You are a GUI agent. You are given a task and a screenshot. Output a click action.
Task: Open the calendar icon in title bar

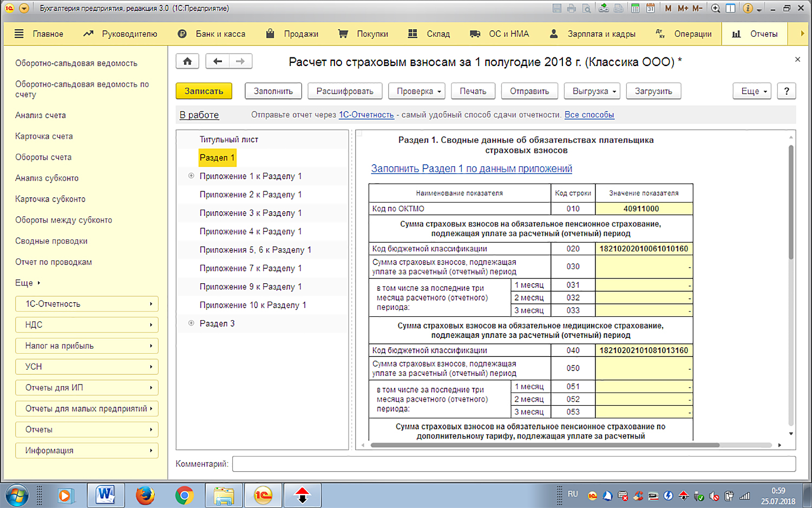click(x=651, y=8)
